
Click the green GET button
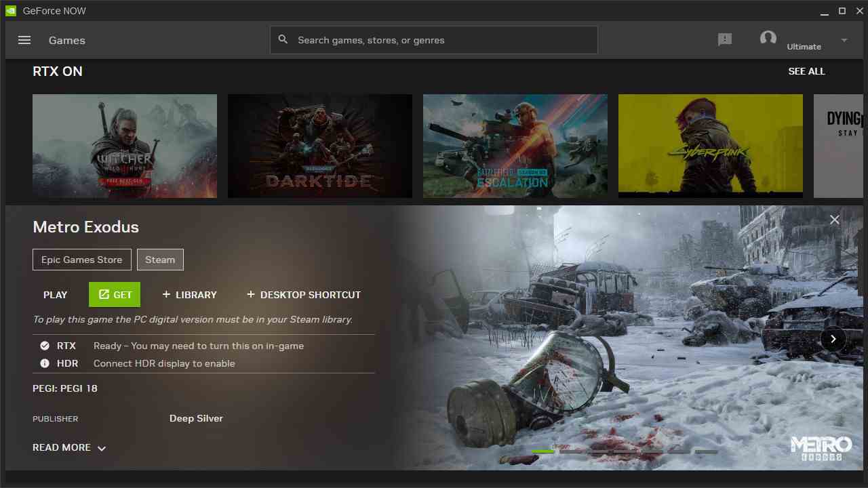(x=115, y=295)
